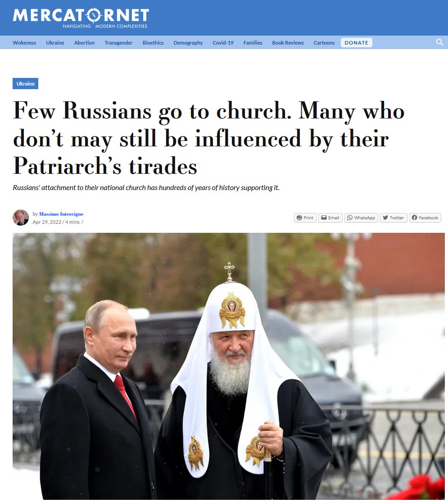The image size is (448, 503).
Task: Click the blue Ukraine category tag
Action: tap(25, 83)
